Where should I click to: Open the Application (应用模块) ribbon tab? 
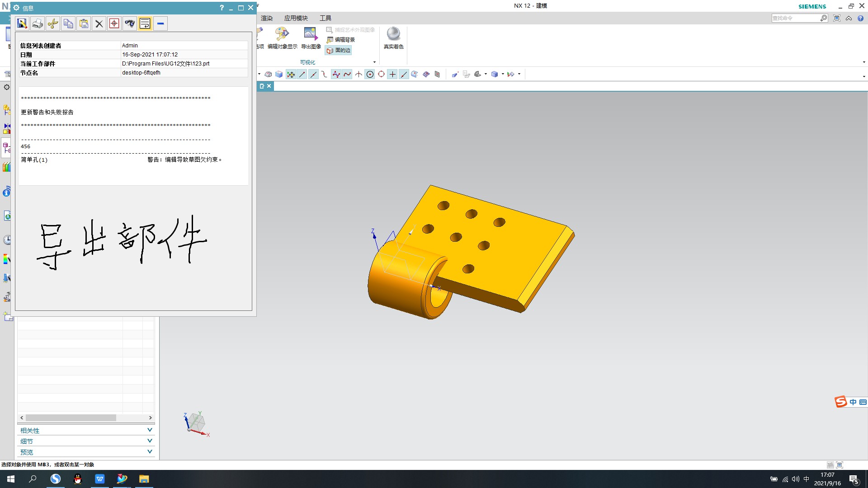[x=296, y=18]
